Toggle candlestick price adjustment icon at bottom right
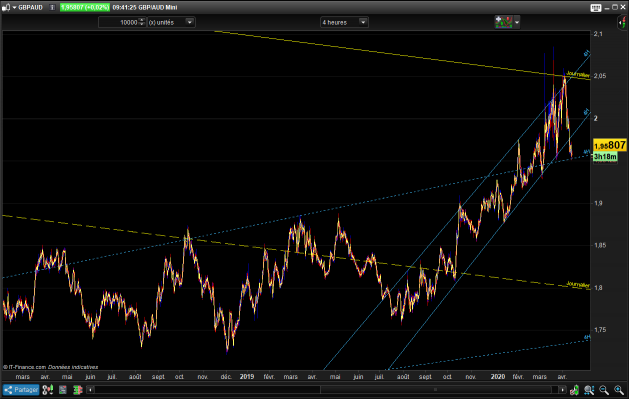The width and height of the screenshot is (629, 399). point(574,389)
